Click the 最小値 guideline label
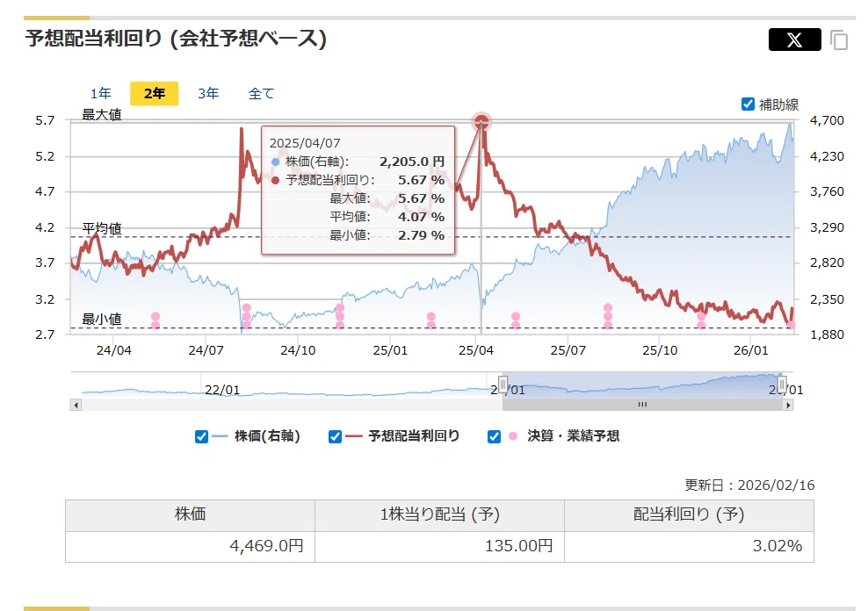The width and height of the screenshot is (868, 611). (102, 319)
